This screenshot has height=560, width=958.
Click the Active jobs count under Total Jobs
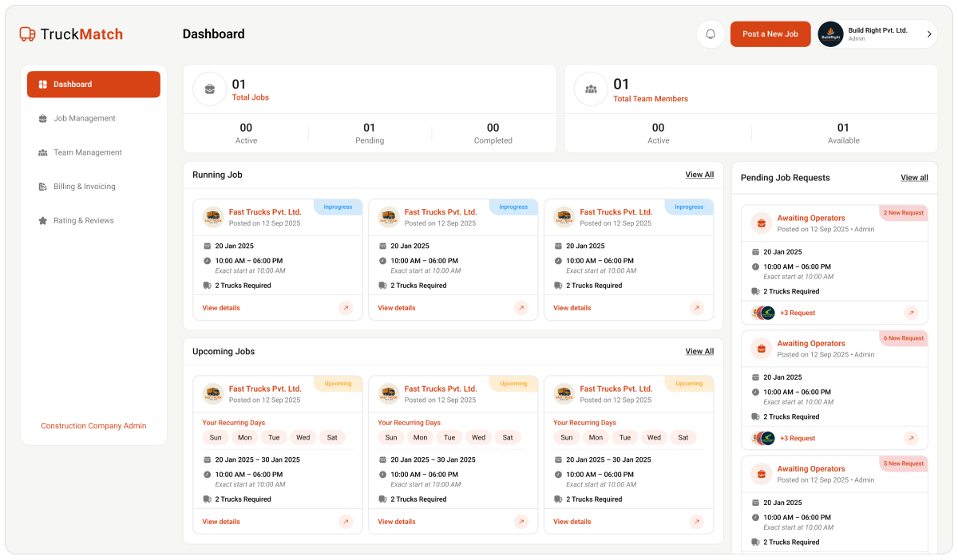click(x=246, y=128)
